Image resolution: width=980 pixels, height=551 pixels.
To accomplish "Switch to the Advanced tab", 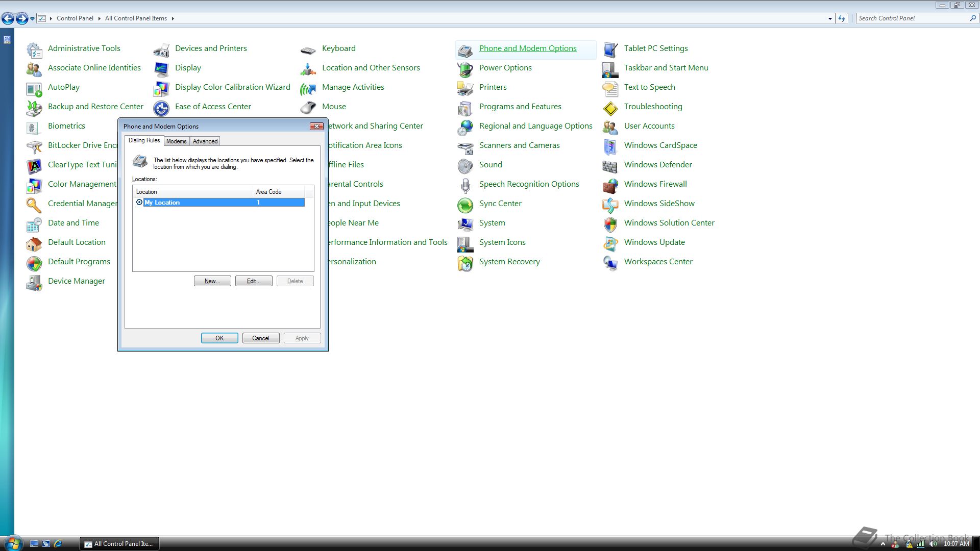I will 205,141.
